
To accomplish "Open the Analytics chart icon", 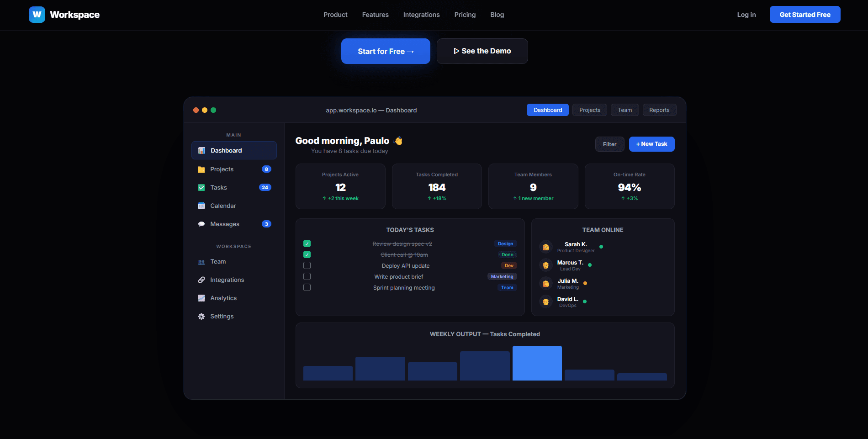I will tap(201, 298).
